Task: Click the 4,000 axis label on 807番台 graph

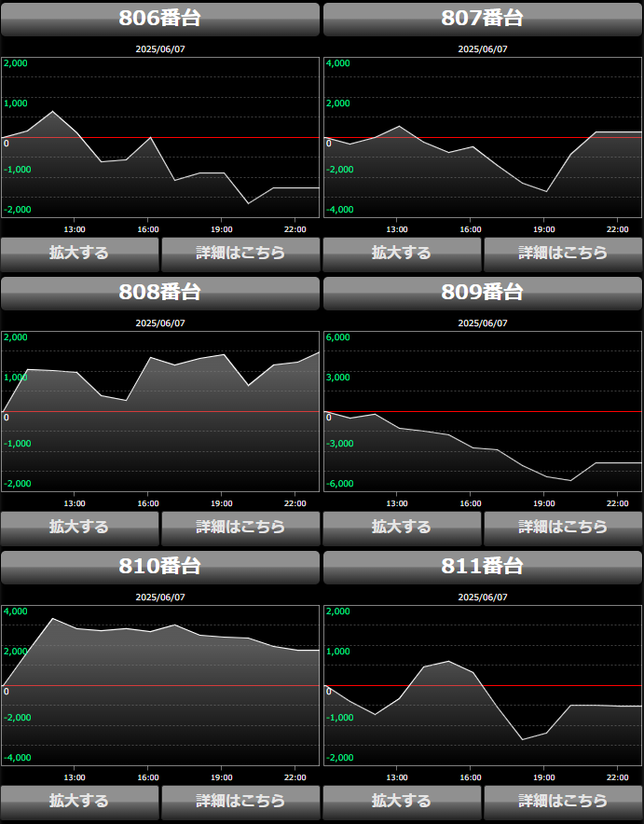Action: (337, 63)
